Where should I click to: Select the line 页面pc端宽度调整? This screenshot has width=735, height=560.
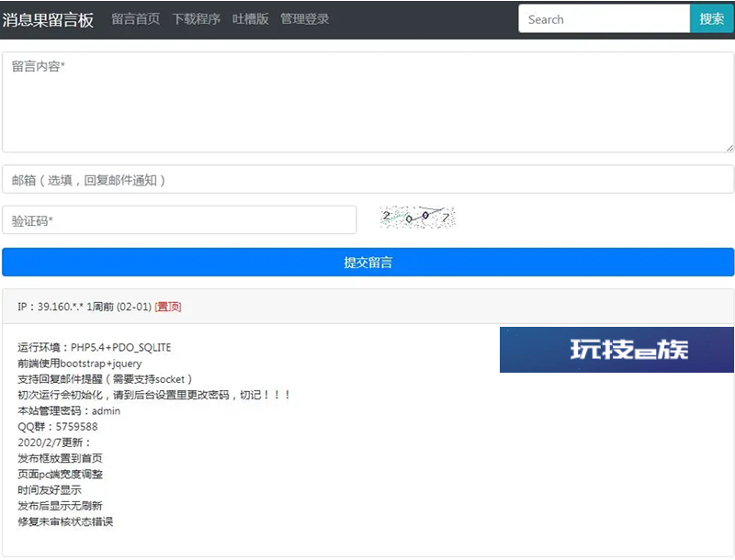point(60,475)
